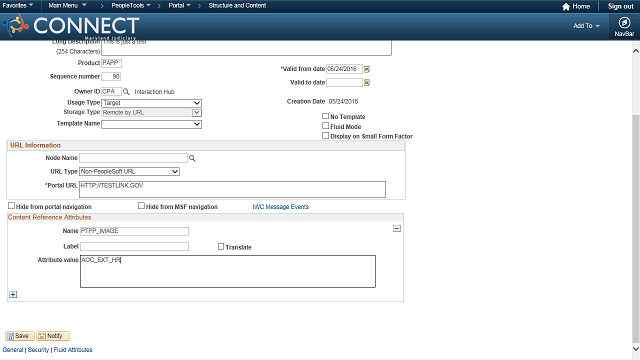Screen dimensions: 640x360
Task: Switch to the Security page link
Action: click(38, 350)
